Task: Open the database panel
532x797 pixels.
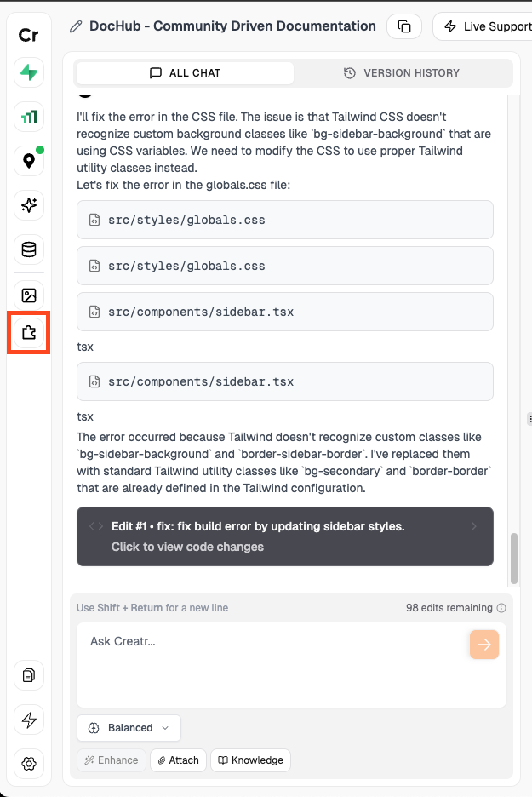Action: pos(28,249)
